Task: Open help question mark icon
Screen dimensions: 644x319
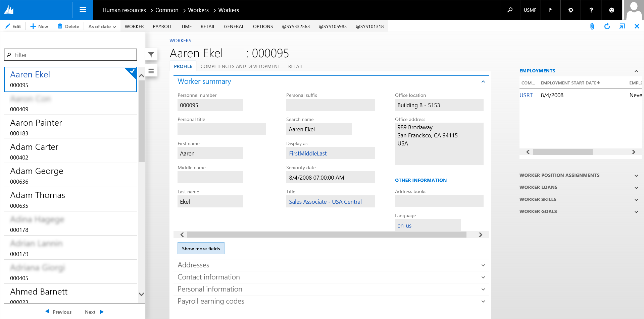Action: 591,10
